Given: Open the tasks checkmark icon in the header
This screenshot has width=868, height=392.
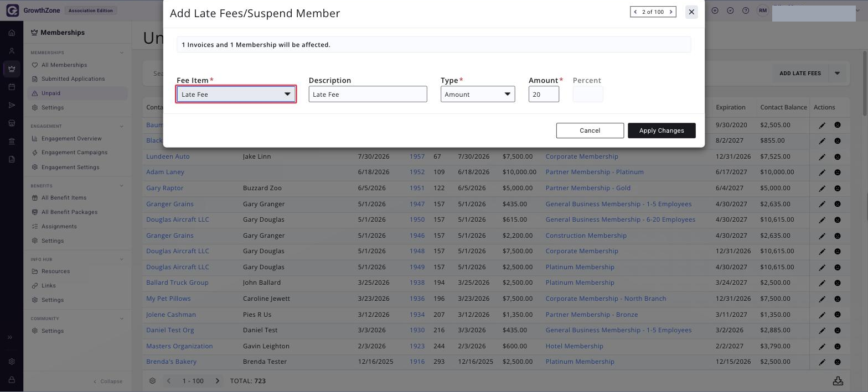Looking at the screenshot, I should 730,11.
